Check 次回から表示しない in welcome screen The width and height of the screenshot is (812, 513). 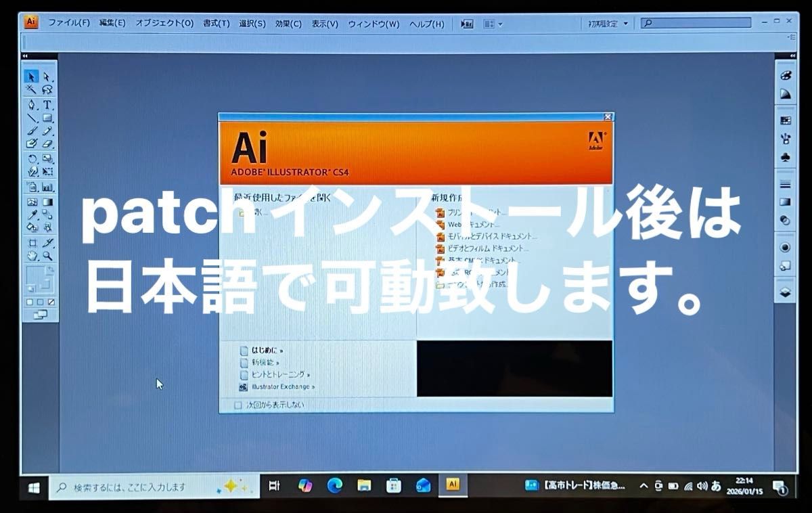click(238, 405)
